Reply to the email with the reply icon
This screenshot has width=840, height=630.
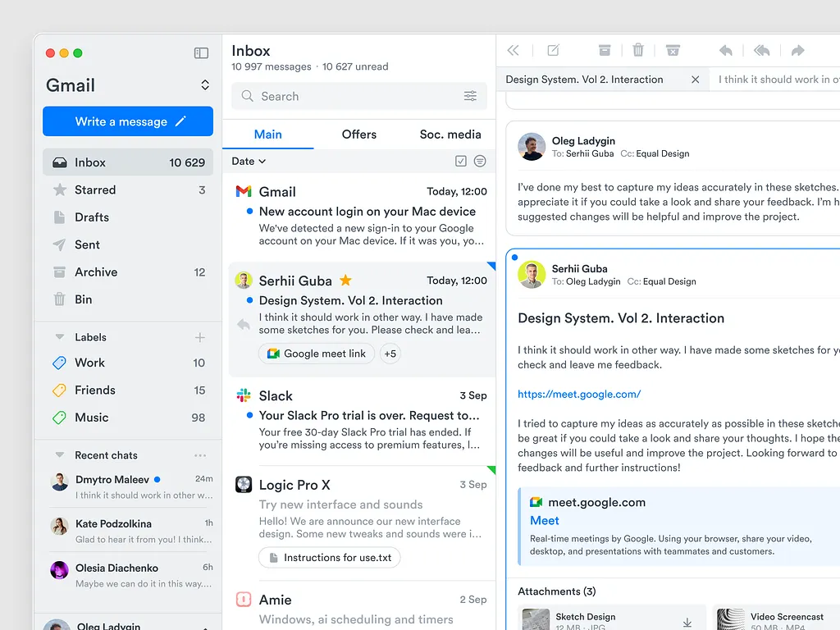(x=725, y=50)
